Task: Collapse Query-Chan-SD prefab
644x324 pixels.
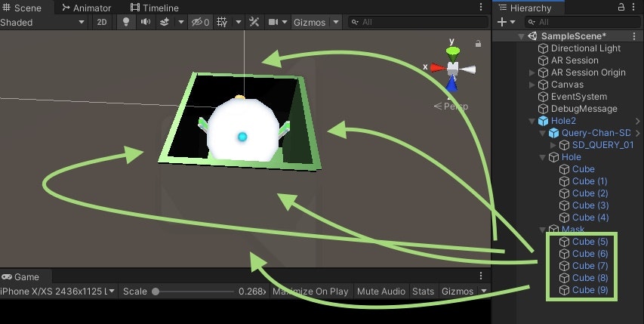Action: pos(543,133)
